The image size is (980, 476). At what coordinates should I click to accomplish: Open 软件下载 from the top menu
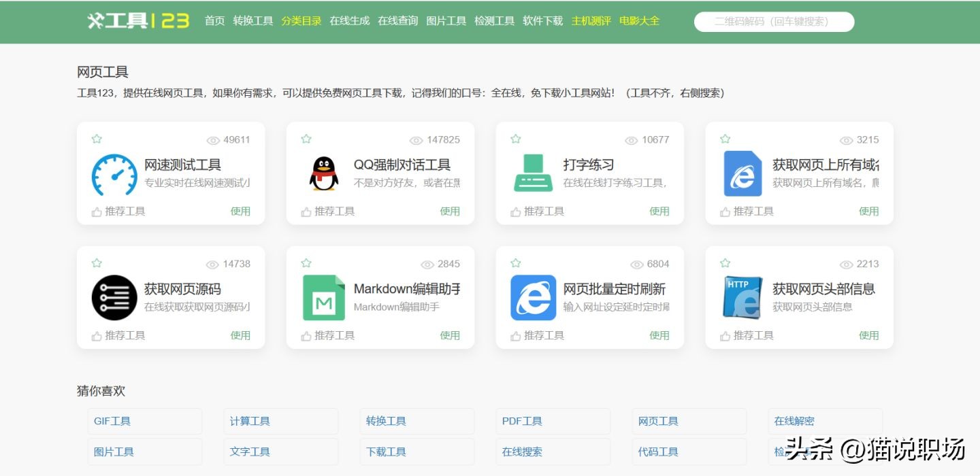[x=542, y=20]
